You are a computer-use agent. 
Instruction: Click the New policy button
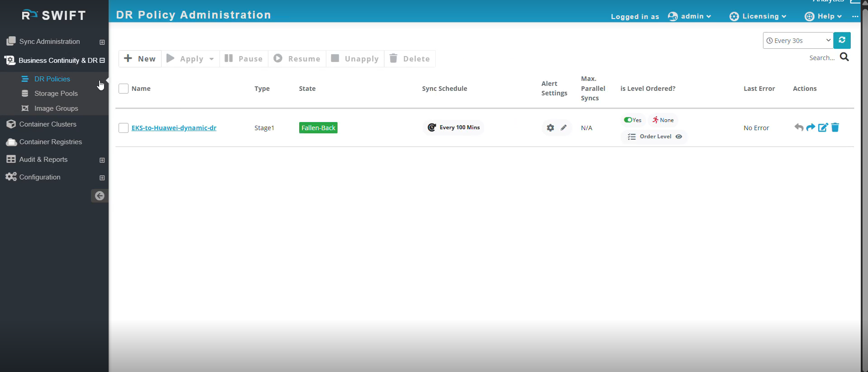point(140,59)
